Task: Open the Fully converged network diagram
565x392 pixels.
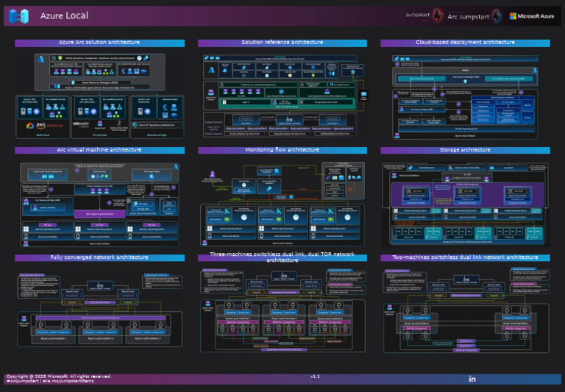Action: [100, 310]
